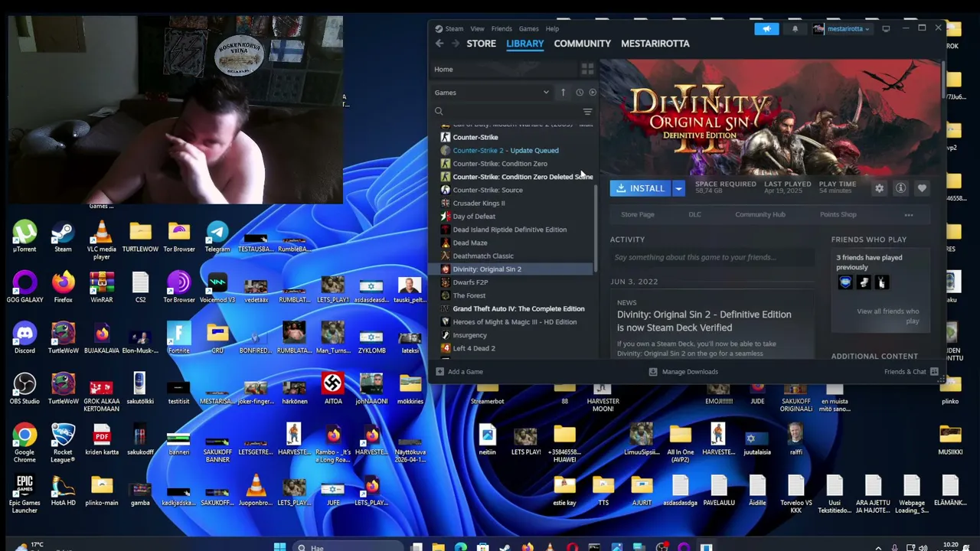The width and height of the screenshot is (980, 551).
Task: Select the Google Chrome desktop icon
Action: pyautogui.click(x=24, y=443)
